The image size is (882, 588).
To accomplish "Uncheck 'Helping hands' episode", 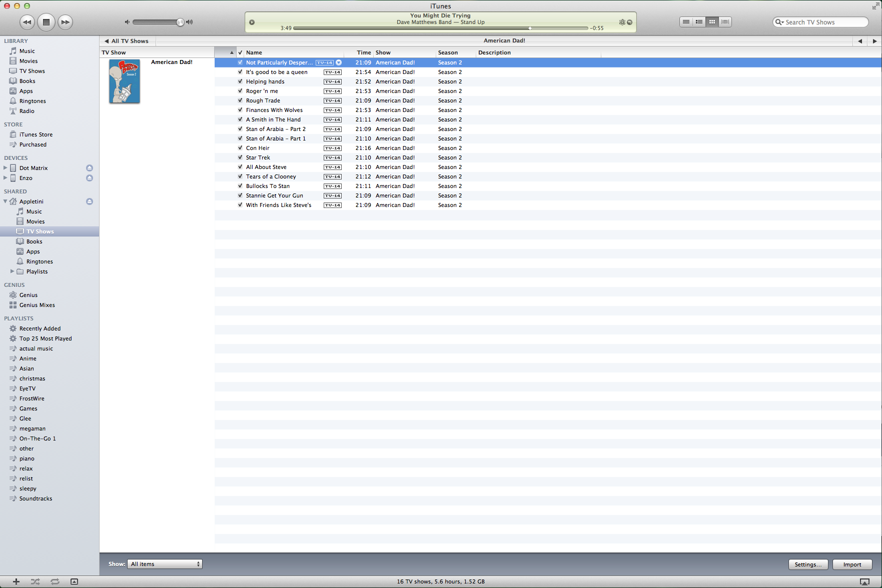I will [240, 81].
